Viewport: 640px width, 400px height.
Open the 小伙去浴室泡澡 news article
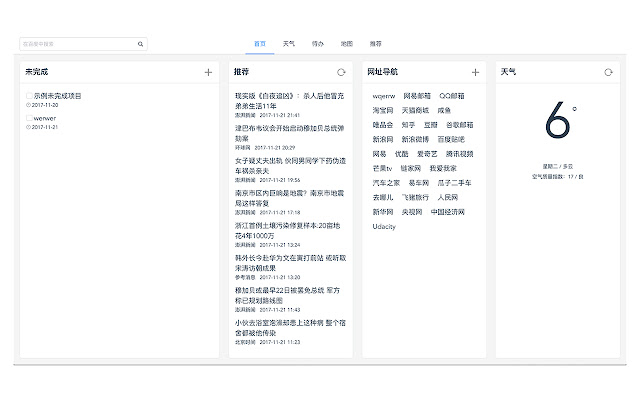290,328
